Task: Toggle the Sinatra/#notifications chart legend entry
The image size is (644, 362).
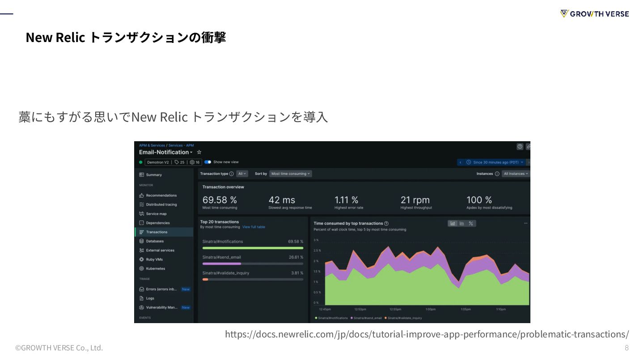Action: click(331, 318)
